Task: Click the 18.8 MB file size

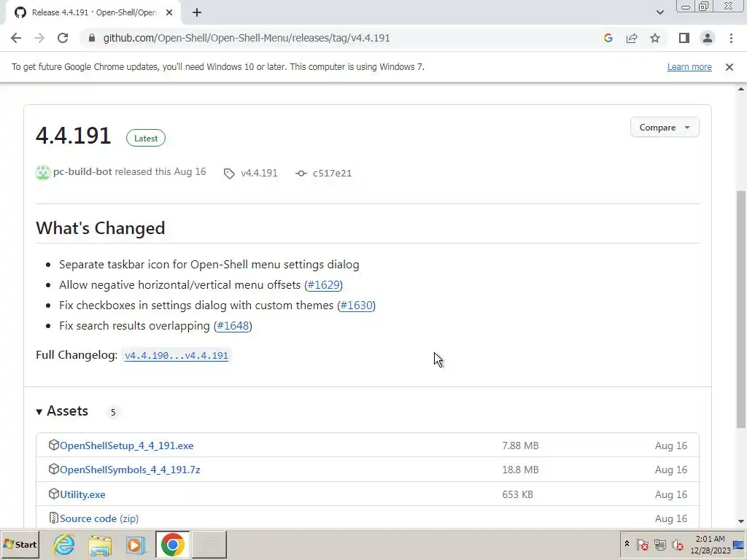Action: click(x=520, y=470)
